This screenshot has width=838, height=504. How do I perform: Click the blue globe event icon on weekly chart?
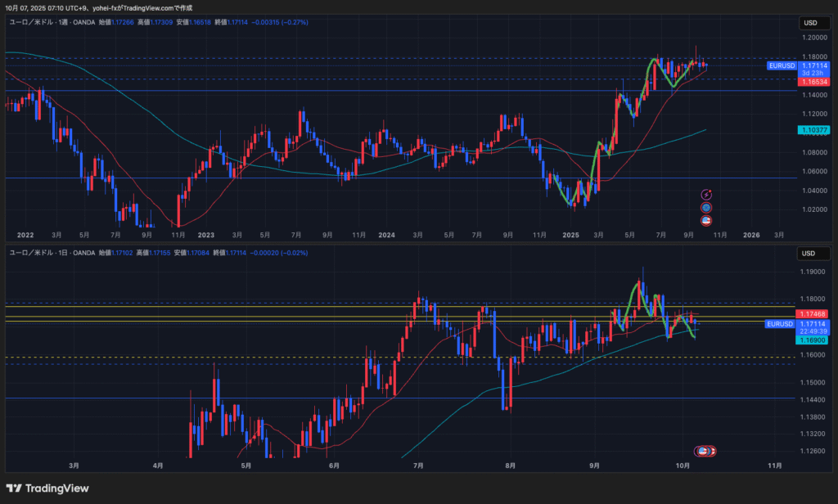click(x=706, y=208)
